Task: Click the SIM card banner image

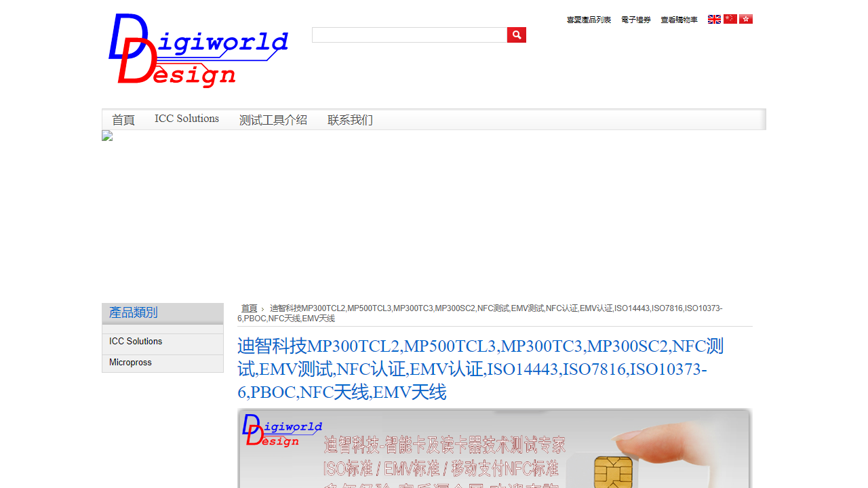Action: click(x=495, y=448)
